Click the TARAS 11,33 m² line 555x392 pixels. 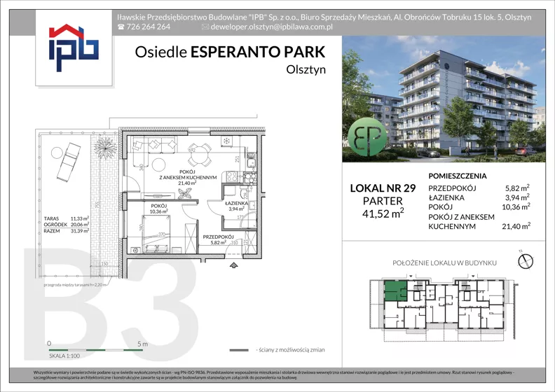66,219
